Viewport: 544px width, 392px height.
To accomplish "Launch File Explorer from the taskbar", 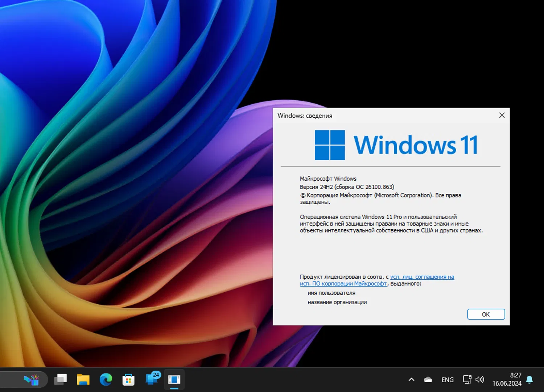I will (83, 379).
